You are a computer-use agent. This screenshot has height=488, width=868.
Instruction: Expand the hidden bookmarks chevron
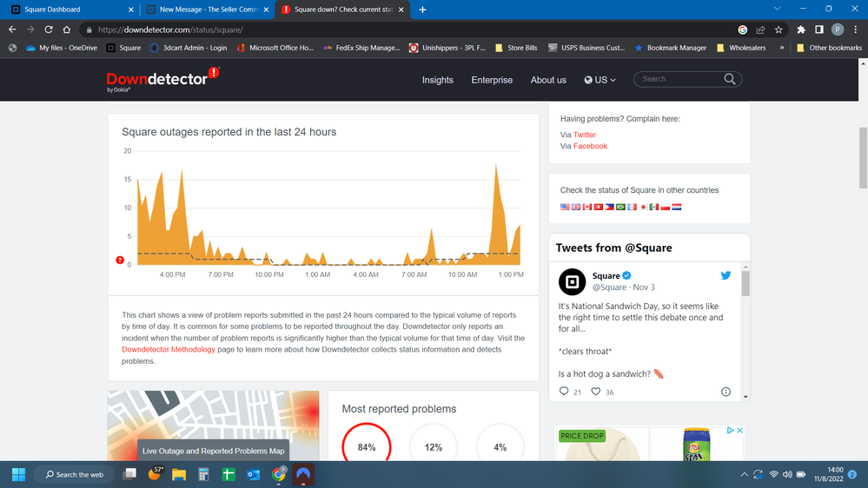click(x=782, y=48)
